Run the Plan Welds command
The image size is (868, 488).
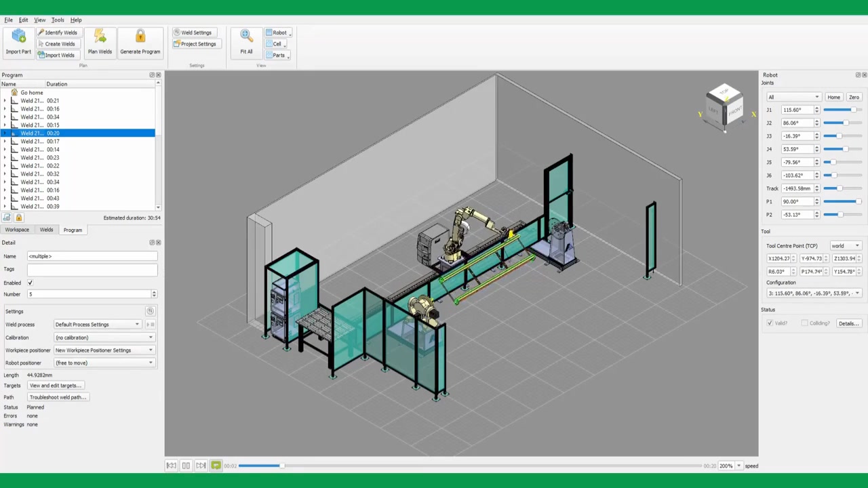tap(100, 42)
